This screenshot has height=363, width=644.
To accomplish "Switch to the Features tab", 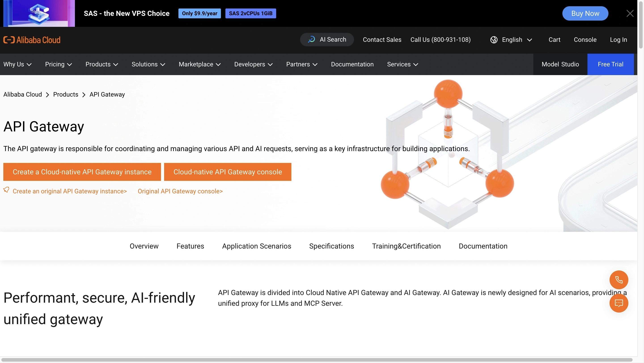I will (x=190, y=246).
